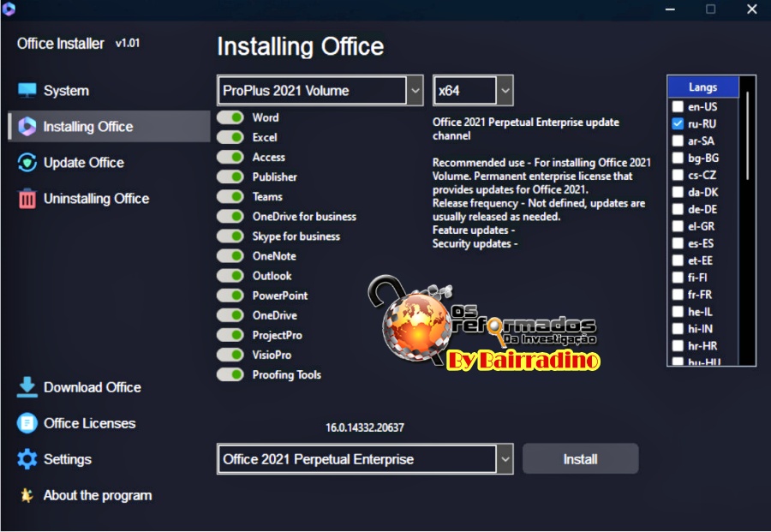Turn off the OneDrive toggle

point(230,315)
